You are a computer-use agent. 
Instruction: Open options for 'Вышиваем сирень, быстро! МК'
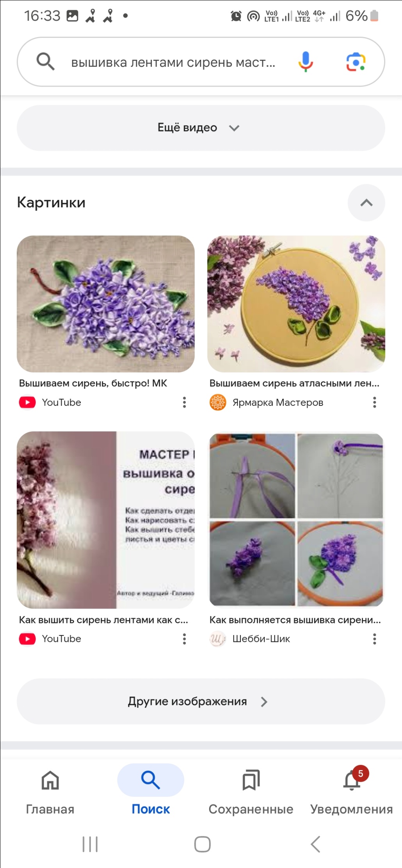tap(184, 402)
